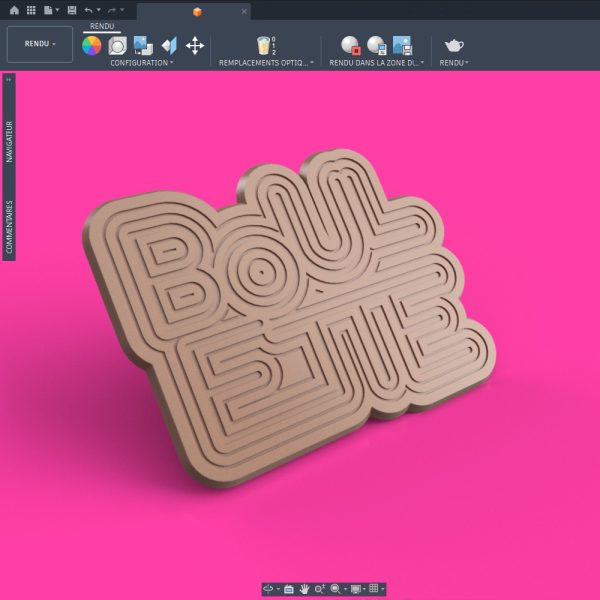
Task: Capture image with the save picture icon
Action: pos(402,46)
